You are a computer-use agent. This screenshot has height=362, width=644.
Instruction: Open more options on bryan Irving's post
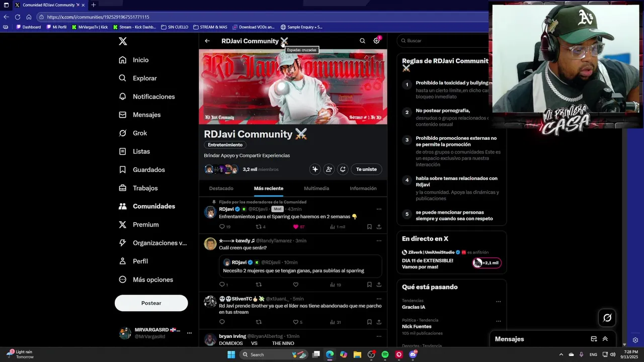click(379, 336)
